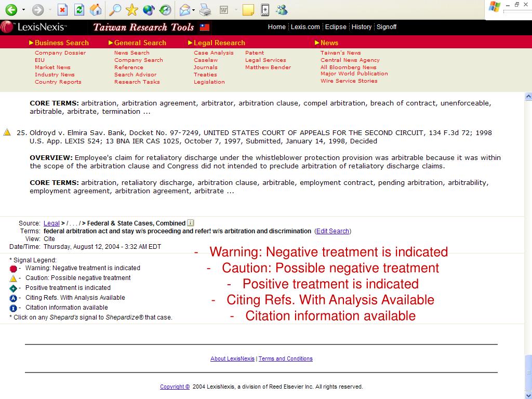The width and height of the screenshot is (532, 399).
Task: Open EIU under Business Search
Action: tap(39, 60)
